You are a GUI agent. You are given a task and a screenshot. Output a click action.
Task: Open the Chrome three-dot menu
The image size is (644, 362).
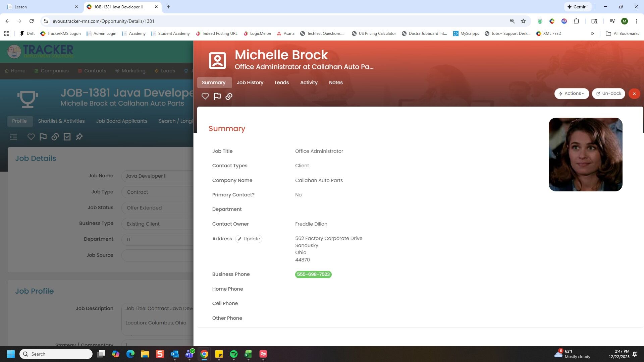click(636, 21)
